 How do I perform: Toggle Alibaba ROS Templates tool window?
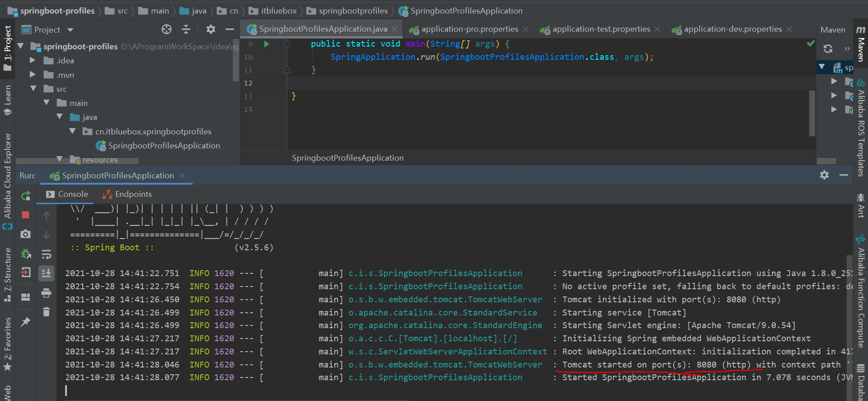click(861, 128)
